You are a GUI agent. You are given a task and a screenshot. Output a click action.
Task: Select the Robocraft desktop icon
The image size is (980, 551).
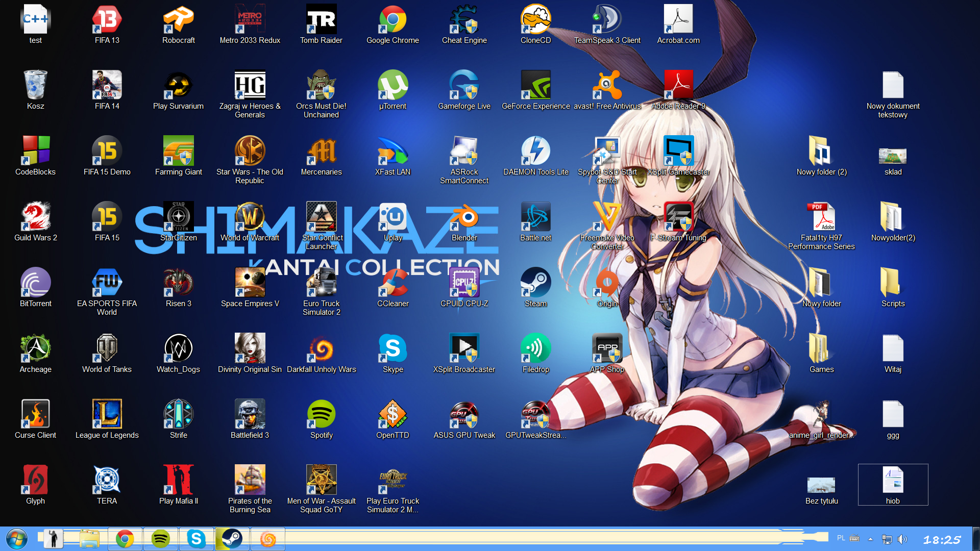[x=179, y=24]
